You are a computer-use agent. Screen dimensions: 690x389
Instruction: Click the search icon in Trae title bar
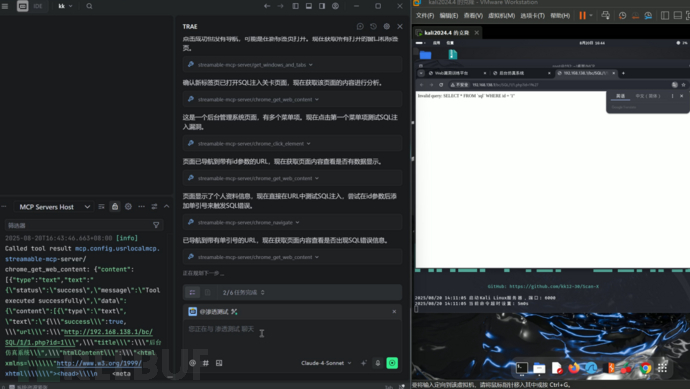[x=89, y=6]
